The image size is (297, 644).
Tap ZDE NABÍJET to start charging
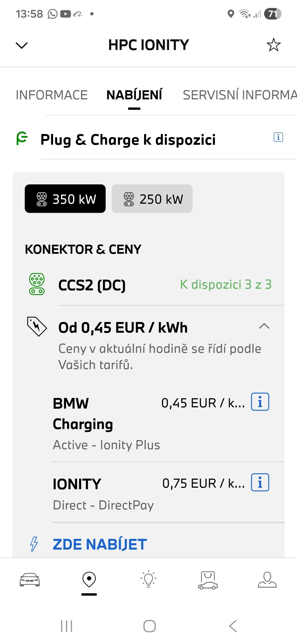coord(100,544)
